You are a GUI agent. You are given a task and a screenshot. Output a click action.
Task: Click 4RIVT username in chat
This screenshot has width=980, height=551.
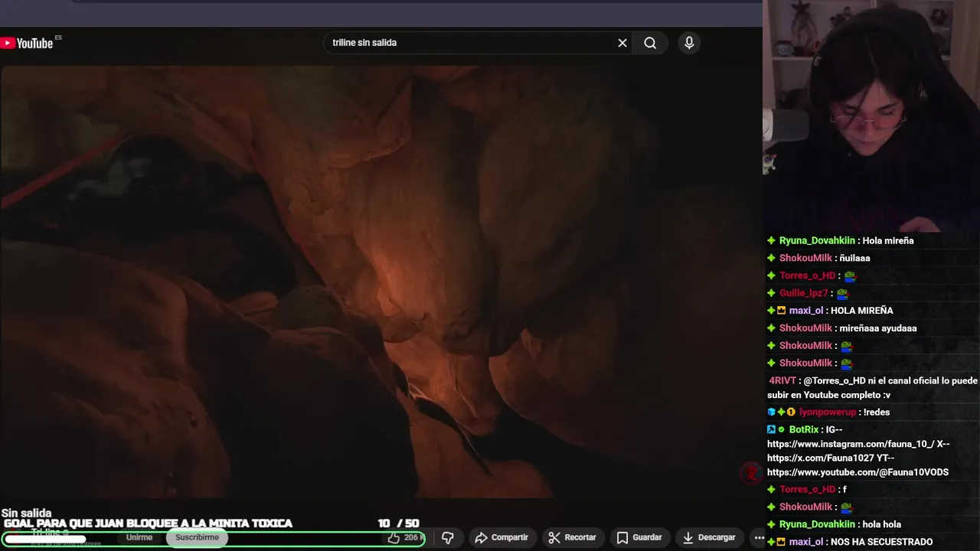tap(782, 380)
